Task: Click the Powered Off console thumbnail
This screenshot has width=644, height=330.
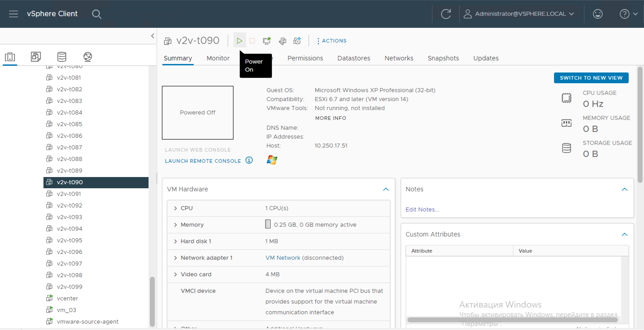Action: coord(197,112)
